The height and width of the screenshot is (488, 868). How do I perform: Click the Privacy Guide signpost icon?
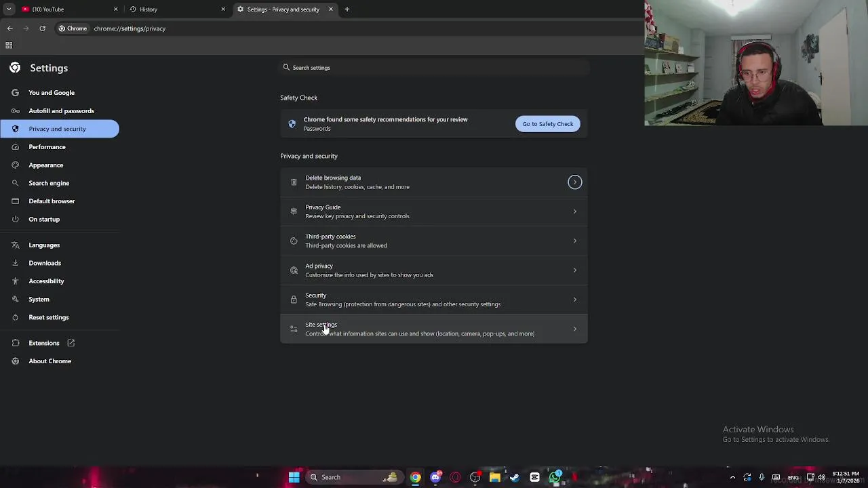point(294,211)
